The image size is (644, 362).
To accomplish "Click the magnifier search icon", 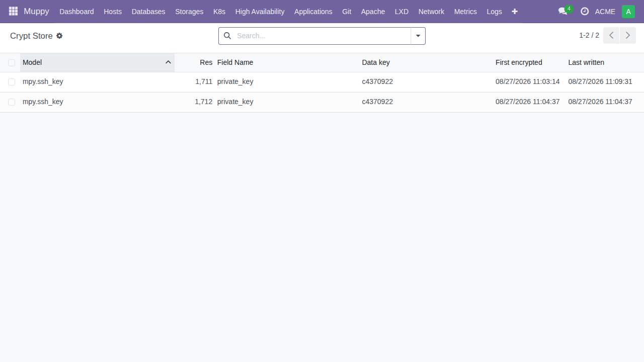I will pos(227,36).
